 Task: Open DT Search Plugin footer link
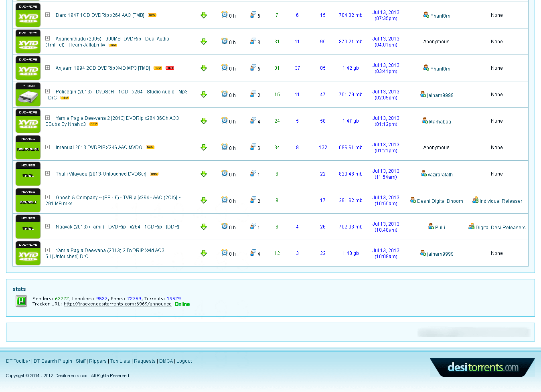(53, 361)
